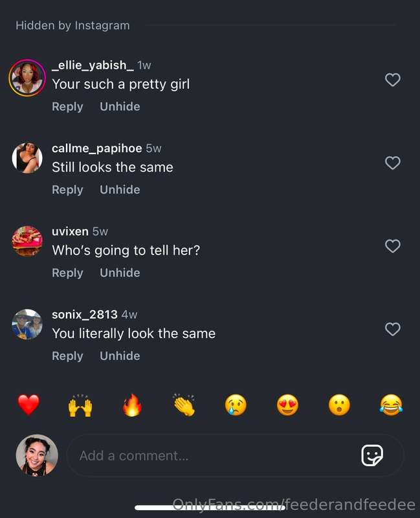Like the comment by _ellie_yabish_
This screenshot has width=420, height=518.
(x=393, y=80)
